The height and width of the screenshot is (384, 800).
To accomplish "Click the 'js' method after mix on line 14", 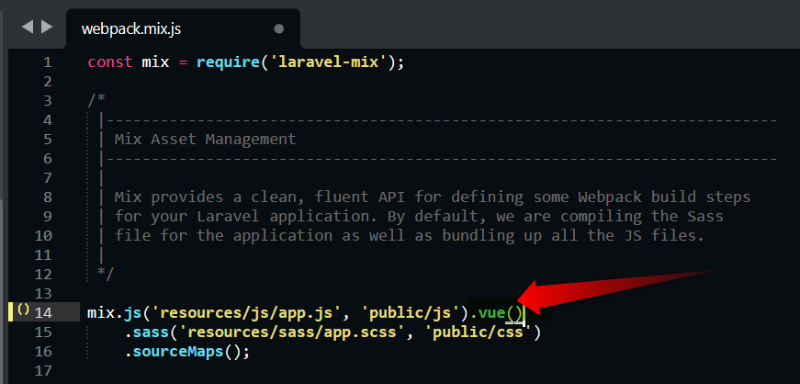I will (x=133, y=314).
